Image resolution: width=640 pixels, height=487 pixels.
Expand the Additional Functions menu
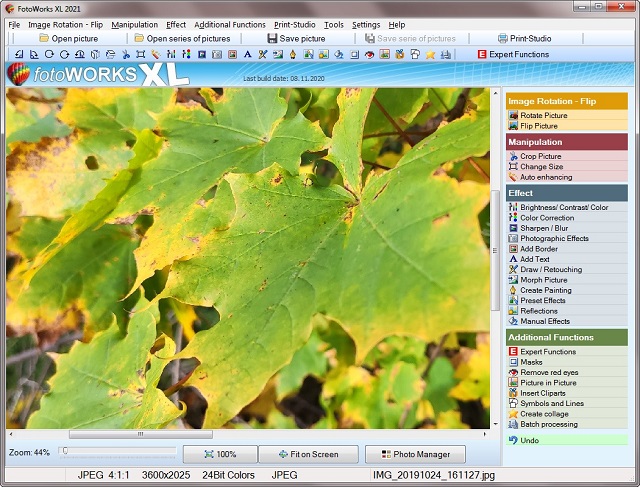pyautogui.click(x=230, y=24)
